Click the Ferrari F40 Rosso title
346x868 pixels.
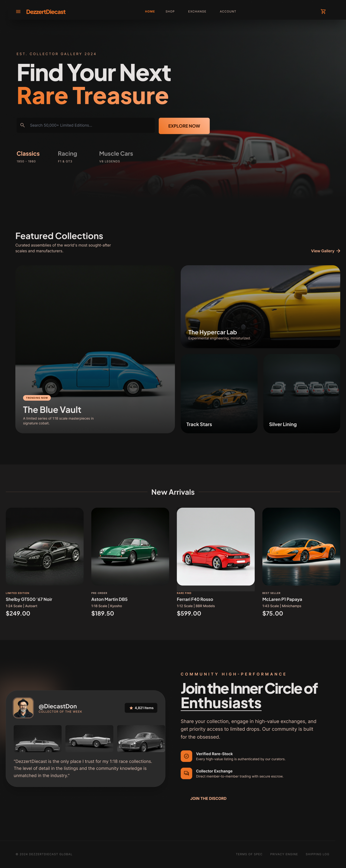click(195, 599)
